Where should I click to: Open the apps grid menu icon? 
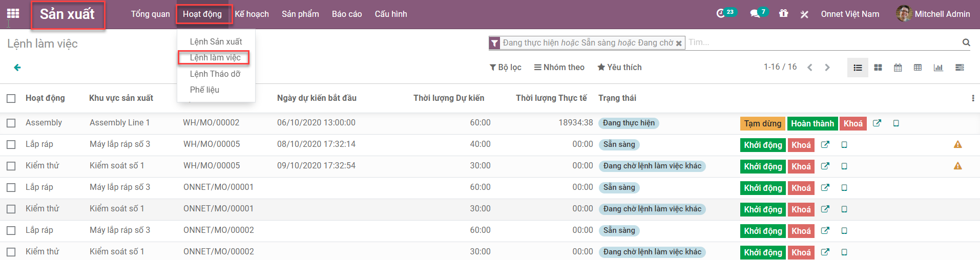[x=13, y=14]
